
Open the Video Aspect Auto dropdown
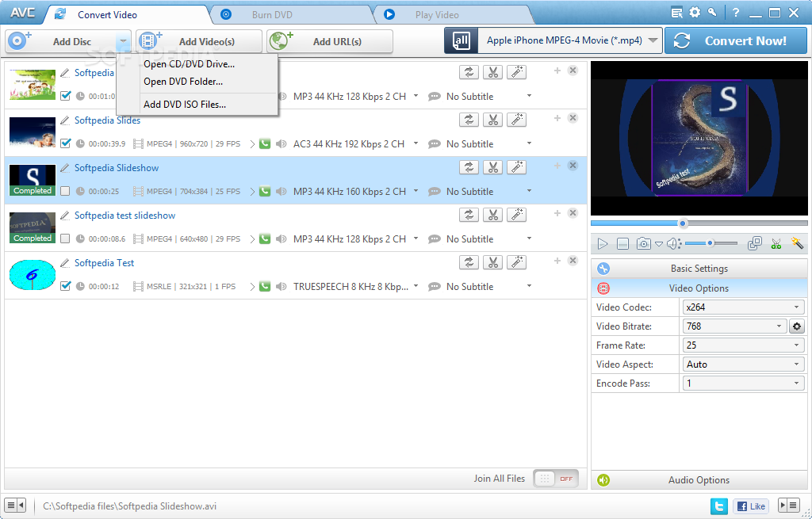tap(743, 364)
